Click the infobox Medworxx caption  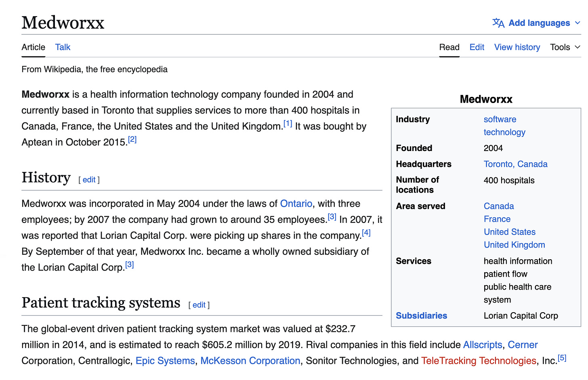coord(486,99)
